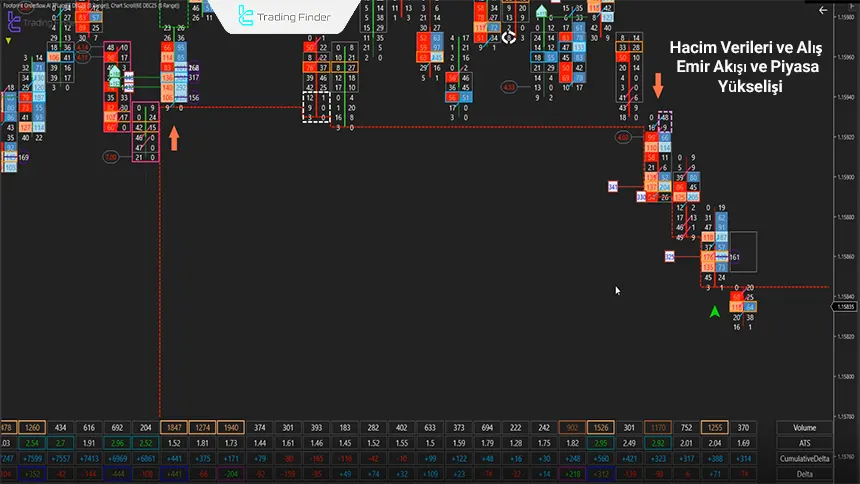860x484 pixels.
Task: Click the orange up arrow on left chart
Action: click(x=174, y=136)
